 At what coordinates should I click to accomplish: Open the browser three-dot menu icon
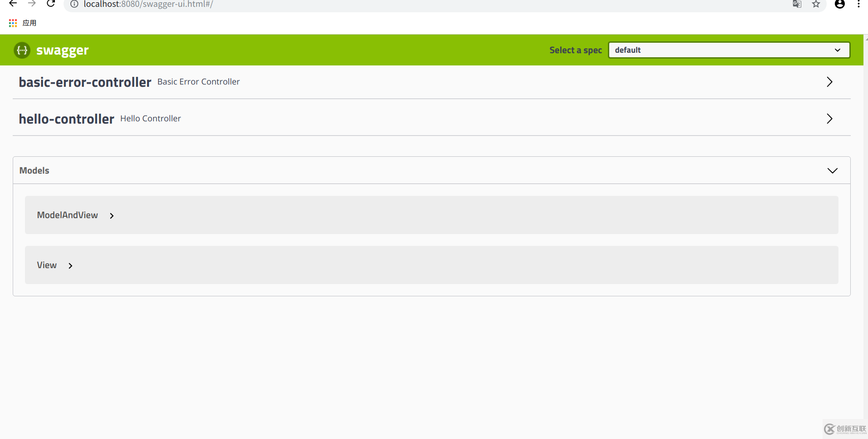click(858, 5)
